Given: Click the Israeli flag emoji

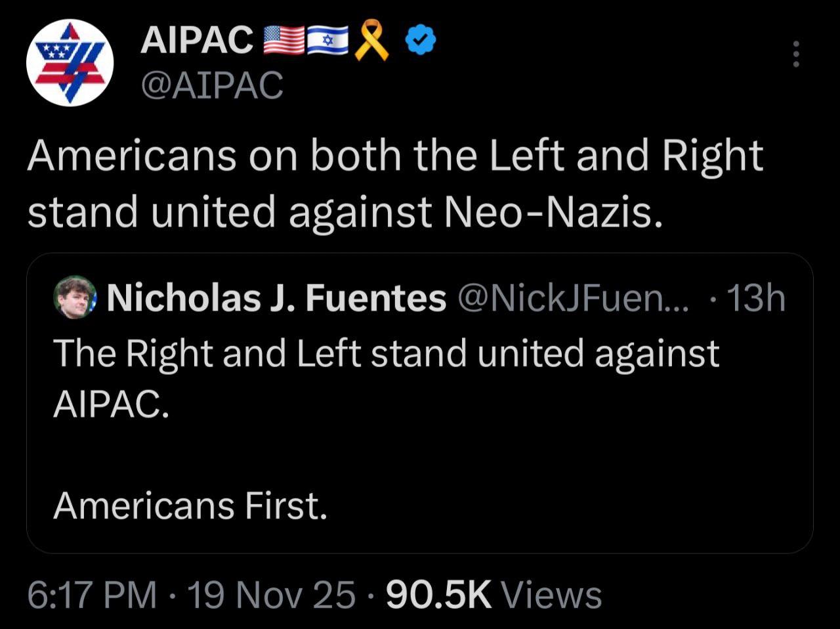Looking at the screenshot, I should [x=327, y=41].
